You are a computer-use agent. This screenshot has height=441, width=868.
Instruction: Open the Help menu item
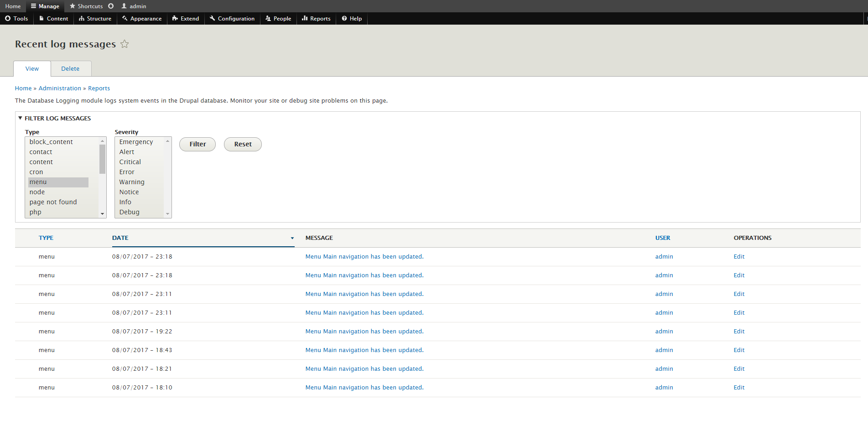[x=352, y=19]
